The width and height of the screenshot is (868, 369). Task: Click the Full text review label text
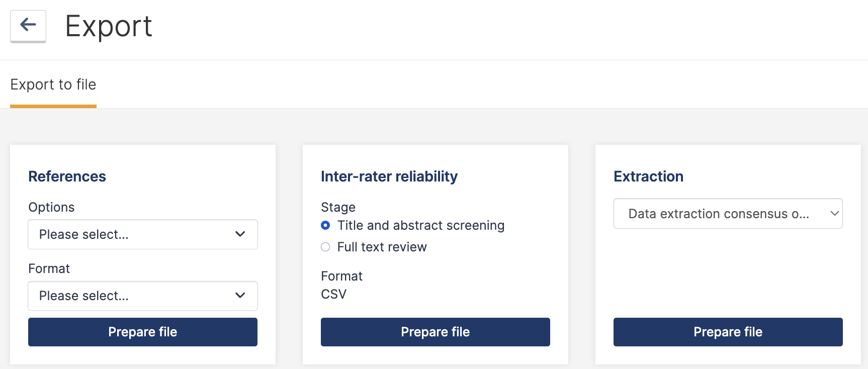(x=382, y=247)
